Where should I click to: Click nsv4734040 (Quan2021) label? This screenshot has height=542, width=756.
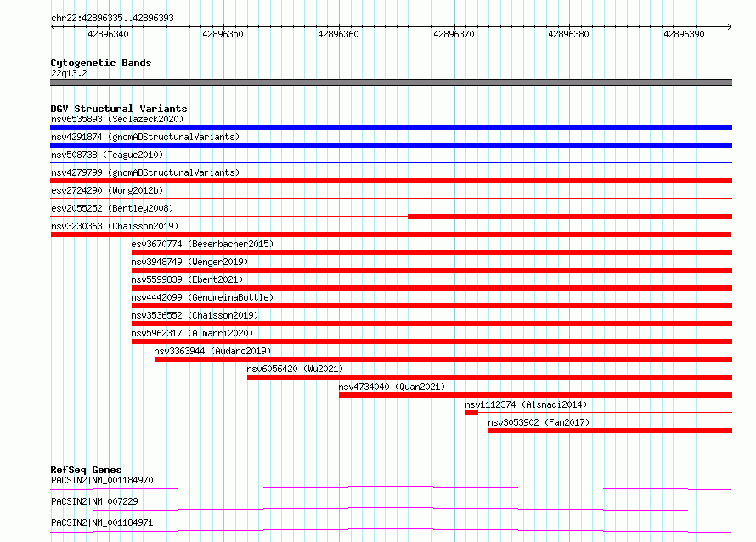tap(392, 387)
